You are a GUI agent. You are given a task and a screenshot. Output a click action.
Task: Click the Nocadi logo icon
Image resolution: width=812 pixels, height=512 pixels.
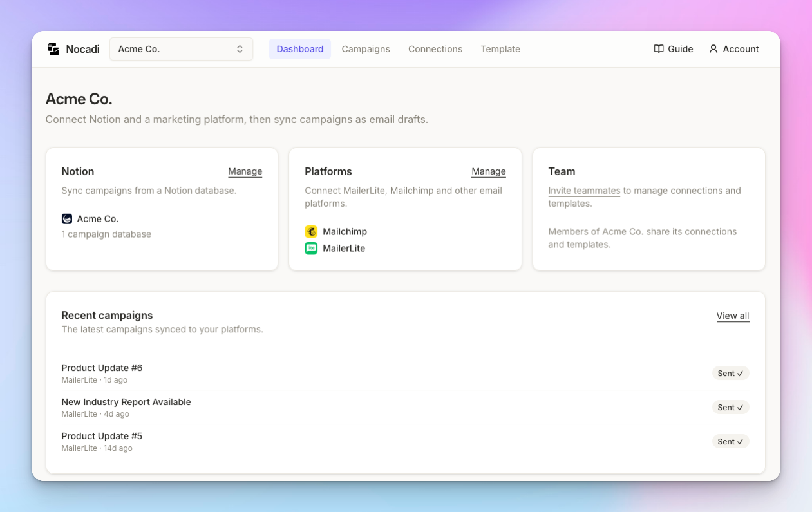[53, 49]
